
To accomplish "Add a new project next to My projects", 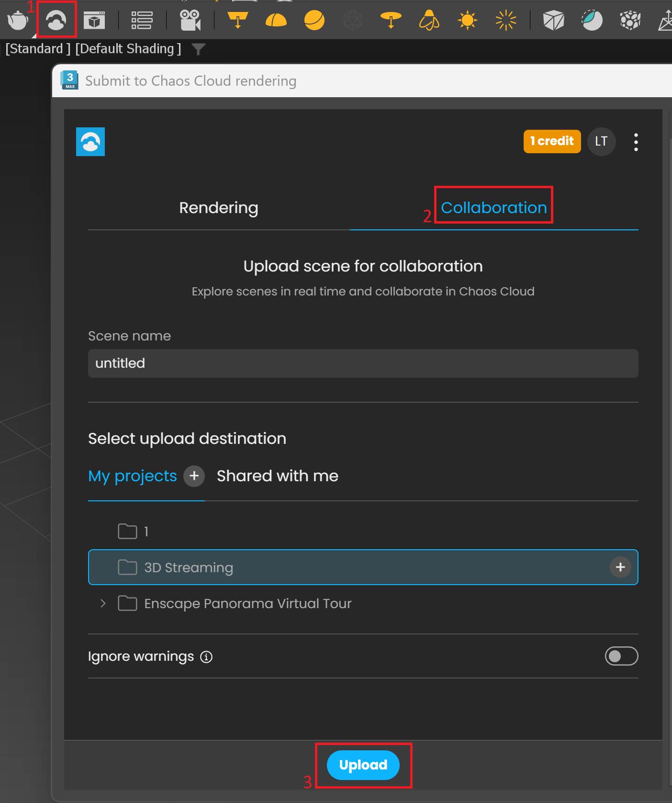I will point(194,476).
